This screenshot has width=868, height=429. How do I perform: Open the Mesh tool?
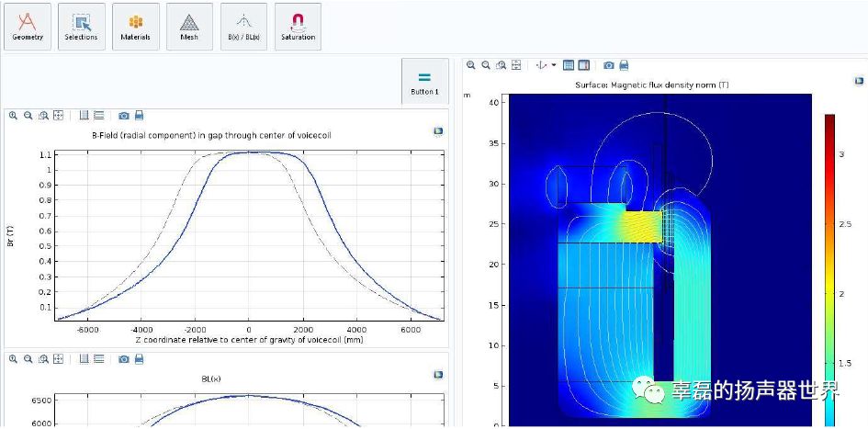click(x=189, y=27)
